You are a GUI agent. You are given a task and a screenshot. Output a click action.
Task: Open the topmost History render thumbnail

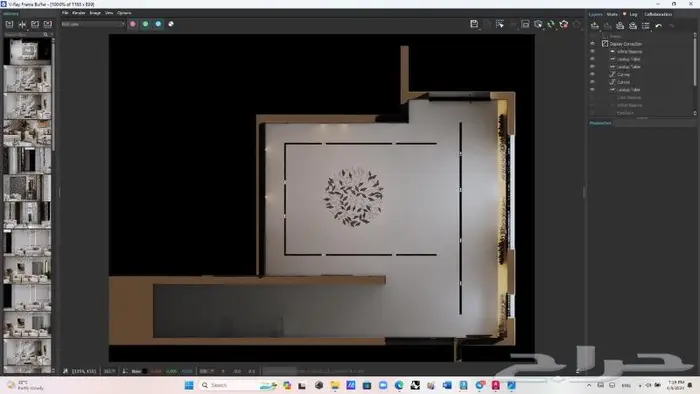point(27,51)
